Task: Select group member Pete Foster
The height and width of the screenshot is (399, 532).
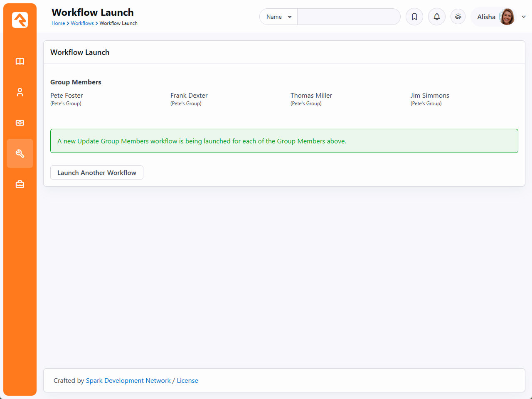Action: click(66, 96)
